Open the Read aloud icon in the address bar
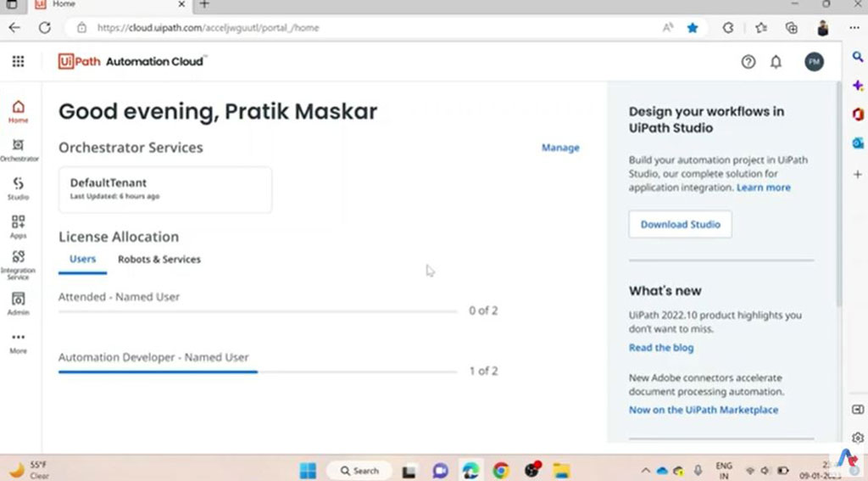The height and width of the screenshot is (481, 868). (x=668, y=28)
